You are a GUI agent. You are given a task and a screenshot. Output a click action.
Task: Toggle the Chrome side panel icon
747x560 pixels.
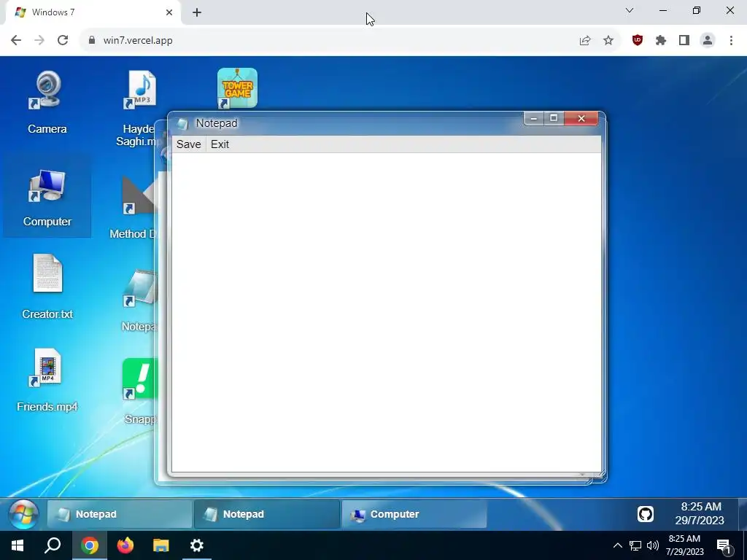684,41
